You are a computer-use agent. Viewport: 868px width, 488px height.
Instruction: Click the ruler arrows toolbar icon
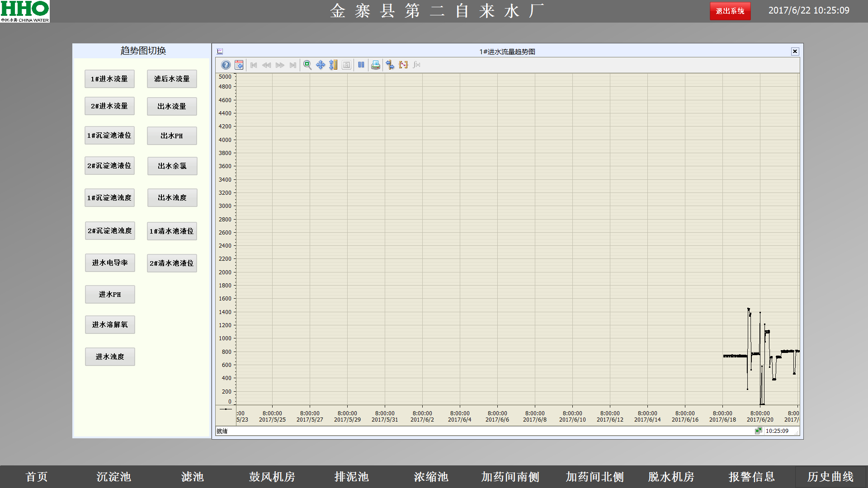(390, 65)
